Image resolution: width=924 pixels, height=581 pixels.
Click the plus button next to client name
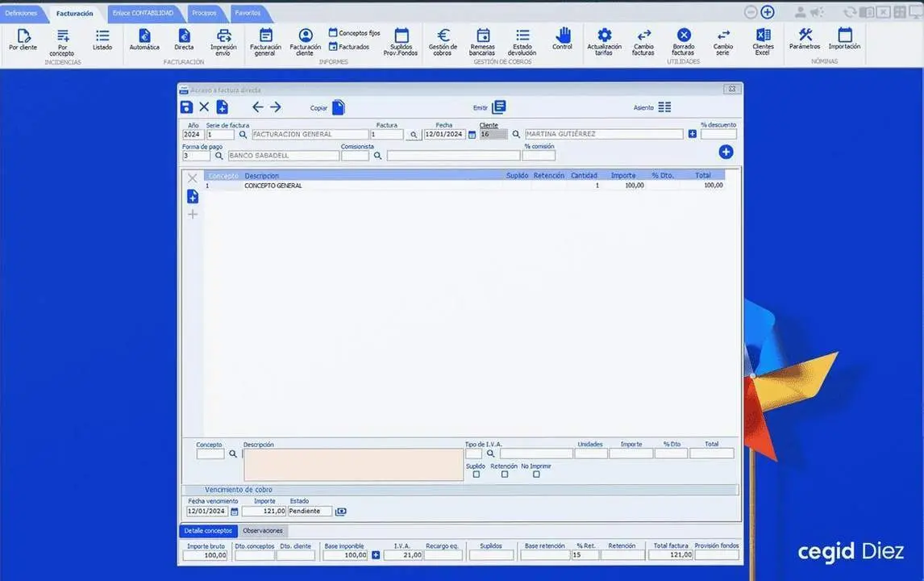click(x=693, y=134)
